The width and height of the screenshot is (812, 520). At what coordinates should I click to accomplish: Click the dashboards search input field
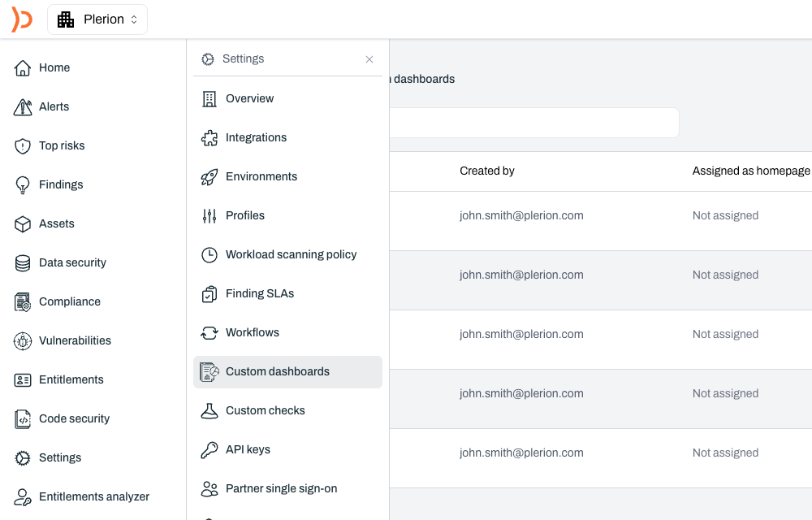[x=533, y=123]
